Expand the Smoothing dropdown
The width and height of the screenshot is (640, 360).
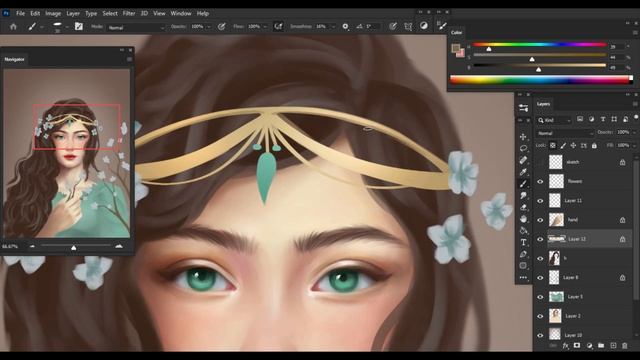333,27
